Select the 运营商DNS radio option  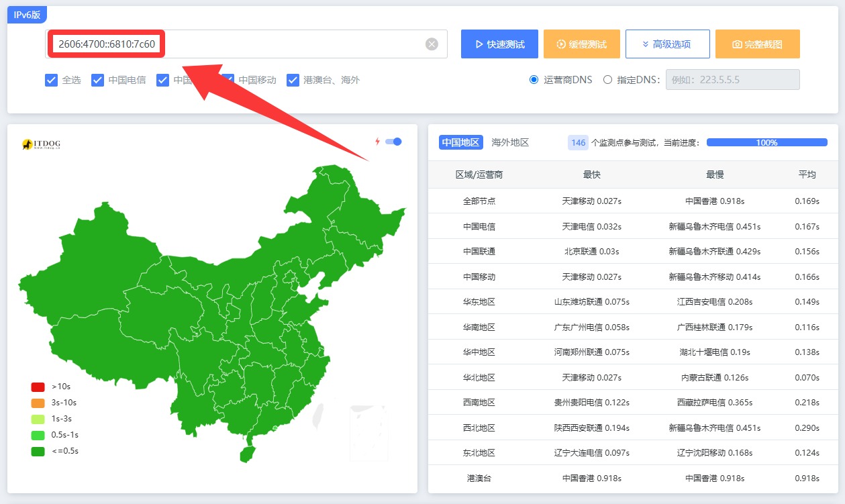click(534, 80)
